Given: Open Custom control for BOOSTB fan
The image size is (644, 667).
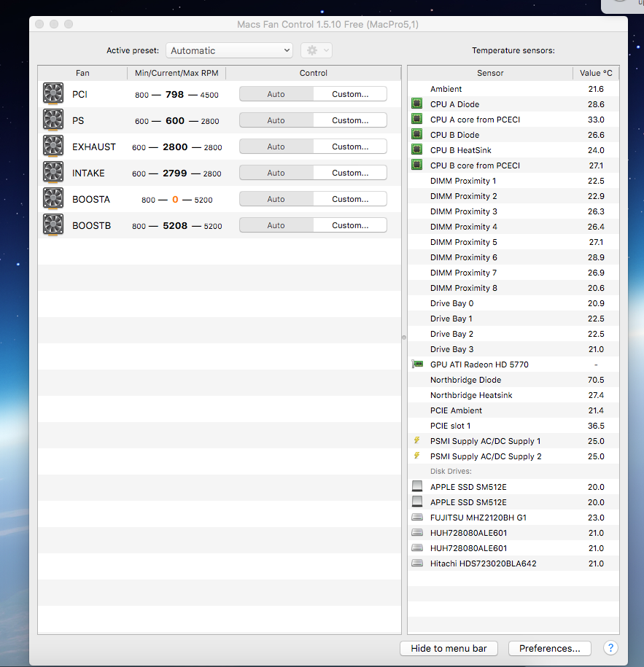Looking at the screenshot, I should click(350, 225).
